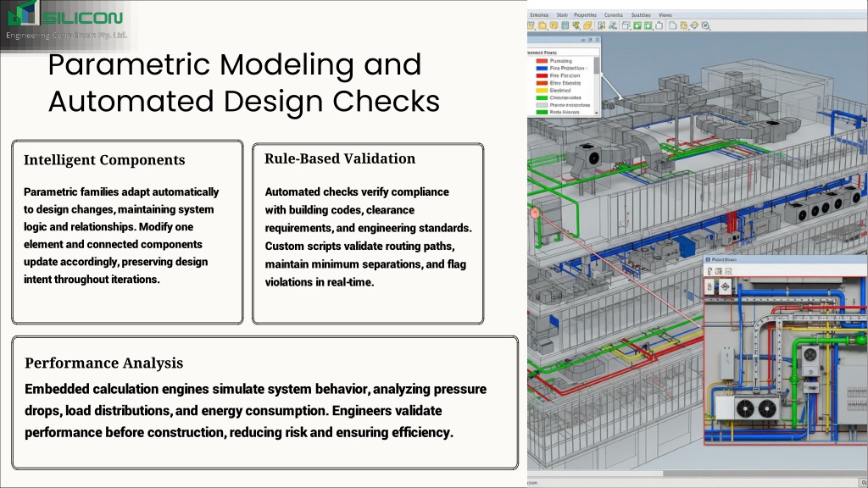This screenshot has height=488, width=868.
Task: Open the Views menu
Action: pos(665,15)
